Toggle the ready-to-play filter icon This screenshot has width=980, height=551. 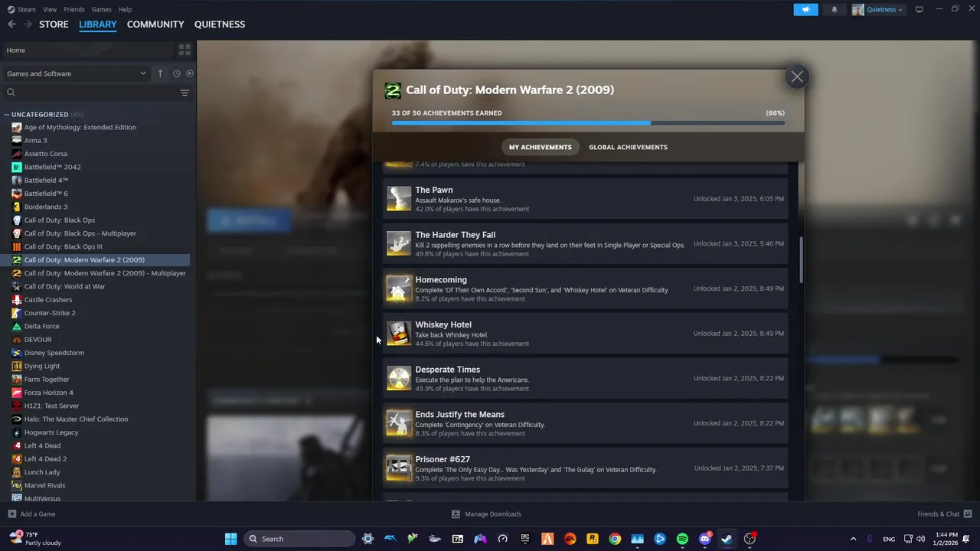[190, 73]
